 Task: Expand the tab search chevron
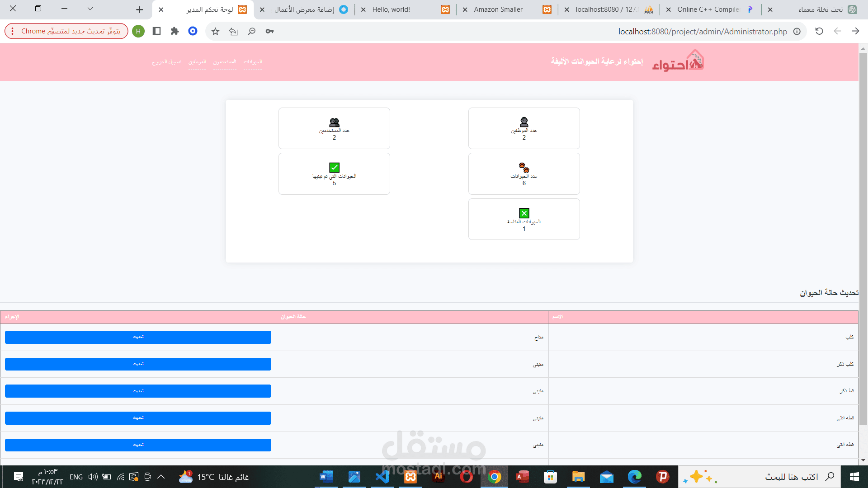tap(90, 9)
